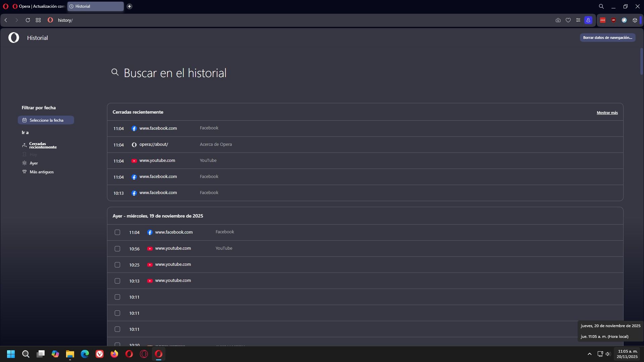
Task: Reload the history page
Action: (x=28, y=20)
